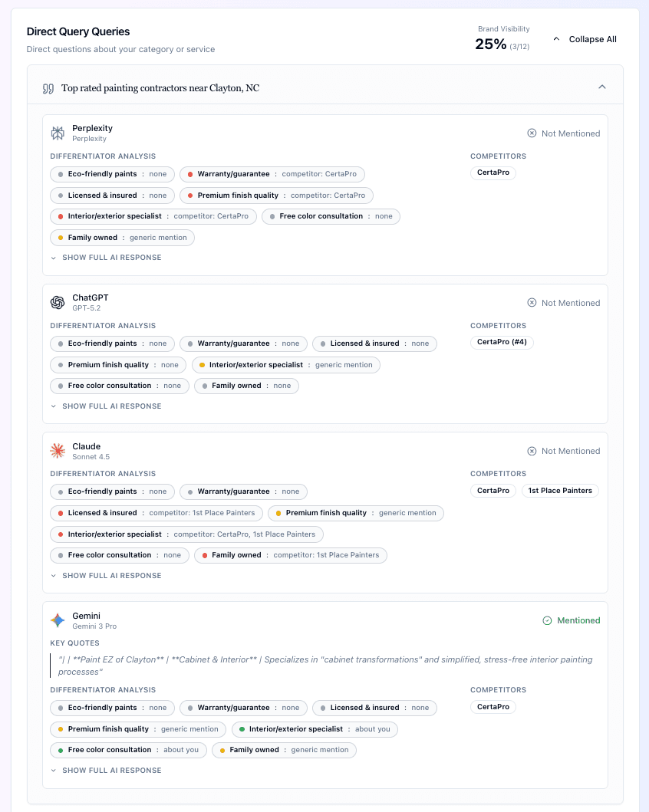This screenshot has height=812, width=649.
Task: Collapse the Top rated painting contractors query panel
Action: (x=602, y=86)
